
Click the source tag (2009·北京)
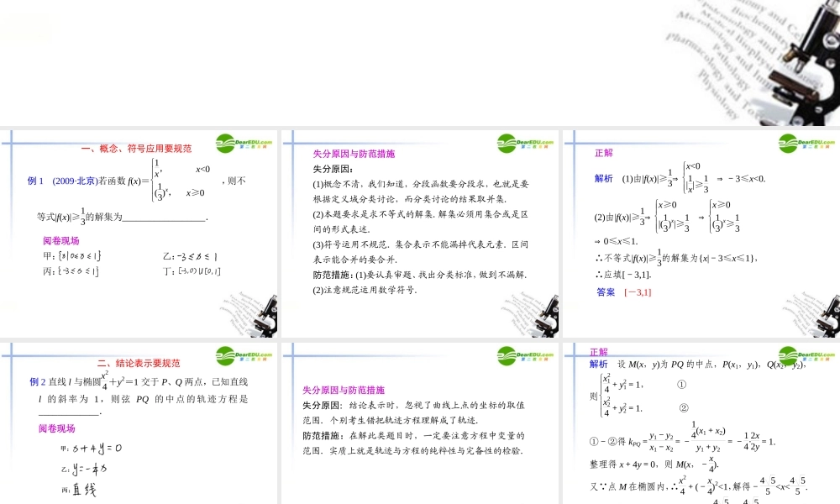(75, 181)
